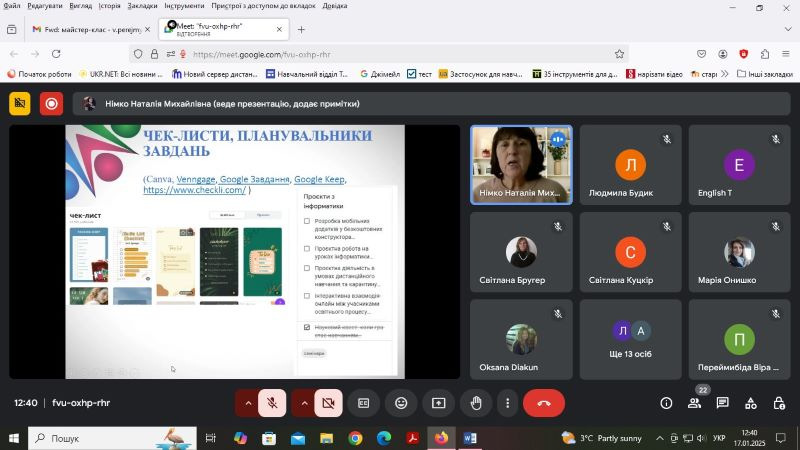This screenshot has width=800, height=450.
Task: Open the Firefox account icon
Action: [723, 54]
